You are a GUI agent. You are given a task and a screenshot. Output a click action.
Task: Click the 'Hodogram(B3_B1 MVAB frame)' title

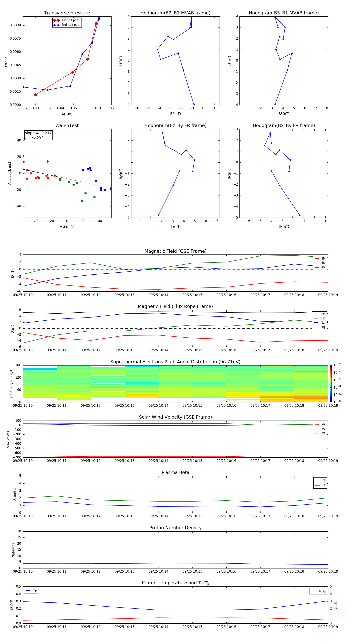[x=284, y=13]
